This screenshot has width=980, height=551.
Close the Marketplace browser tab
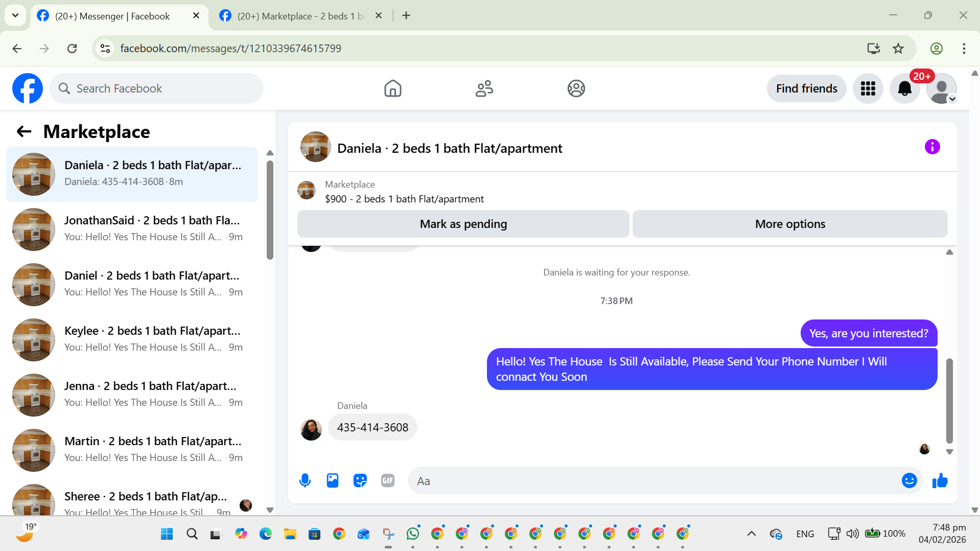click(x=379, y=16)
